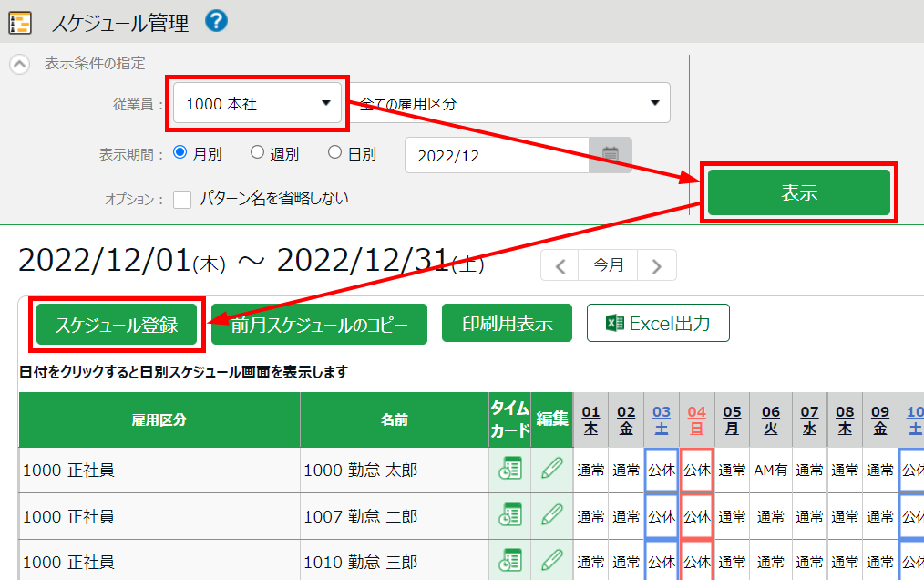
Task: Enable パターン名を省略しない checkbox
Action: [182, 199]
